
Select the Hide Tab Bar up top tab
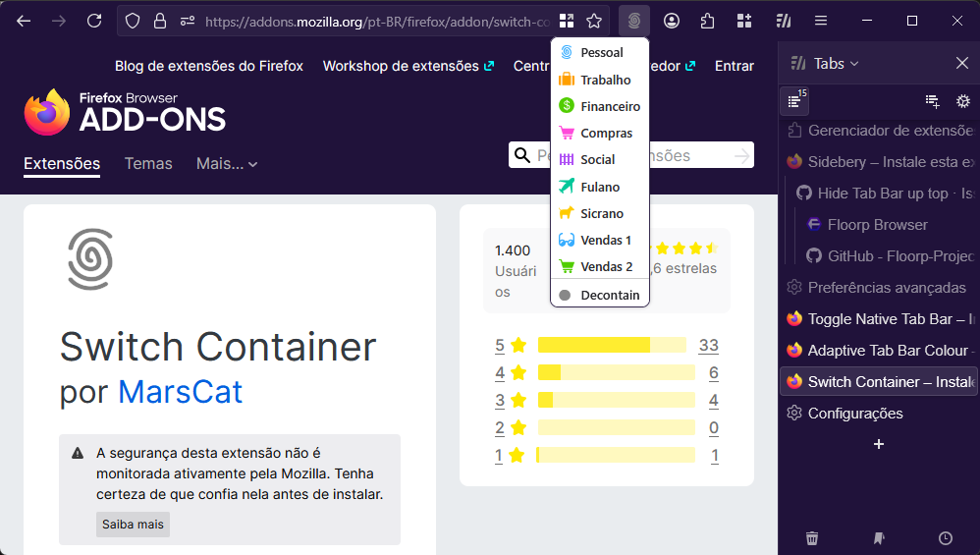884,194
